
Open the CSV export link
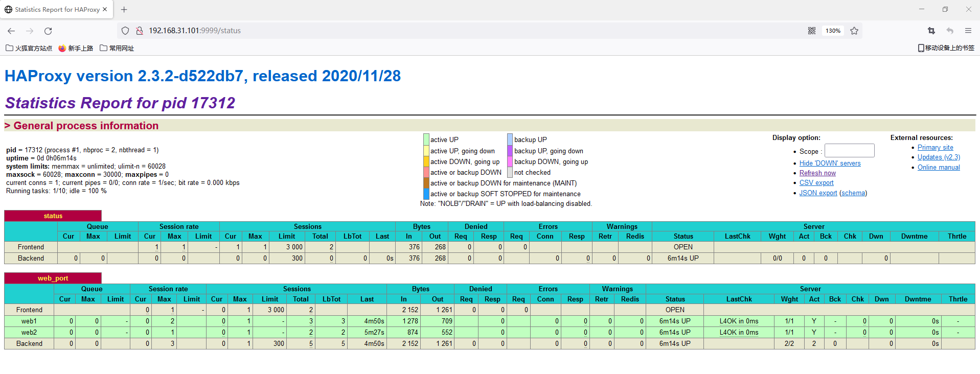click(x=816, y=182)
